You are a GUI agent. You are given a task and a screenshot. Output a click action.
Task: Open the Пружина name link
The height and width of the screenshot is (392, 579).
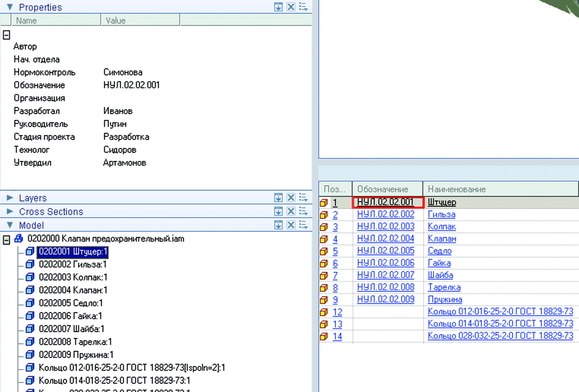pos(445,300)
